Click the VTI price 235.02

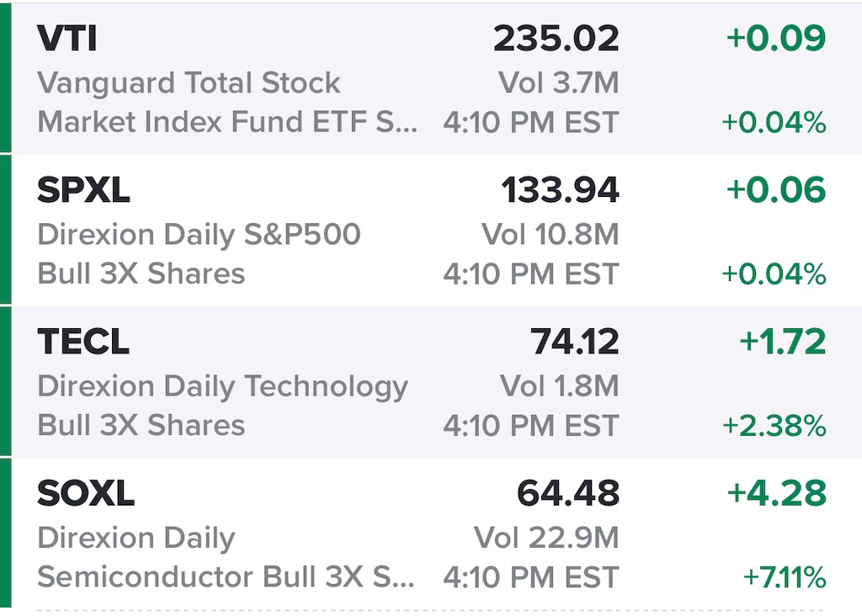pos(556,39)
